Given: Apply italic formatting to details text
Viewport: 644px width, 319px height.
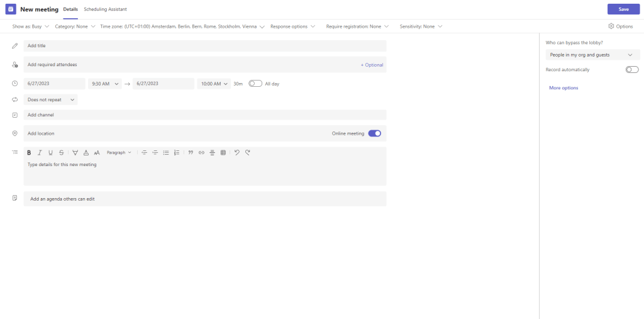Looking at the screenshot, I should coord(40,152).
